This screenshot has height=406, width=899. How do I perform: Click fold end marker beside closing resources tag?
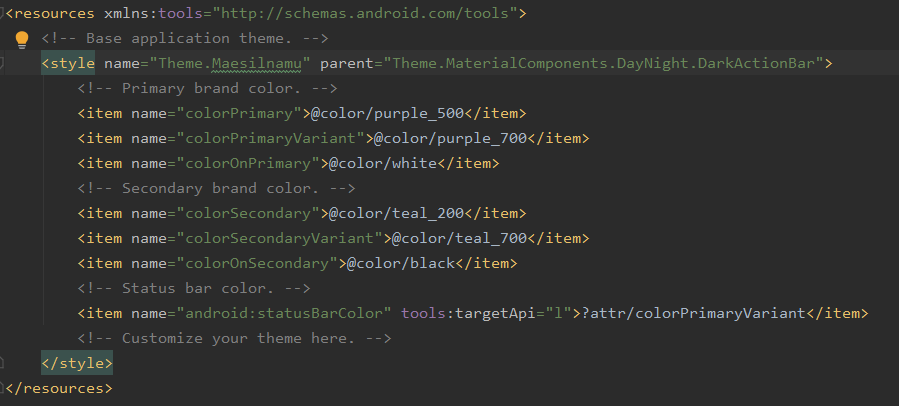(2, 388)
